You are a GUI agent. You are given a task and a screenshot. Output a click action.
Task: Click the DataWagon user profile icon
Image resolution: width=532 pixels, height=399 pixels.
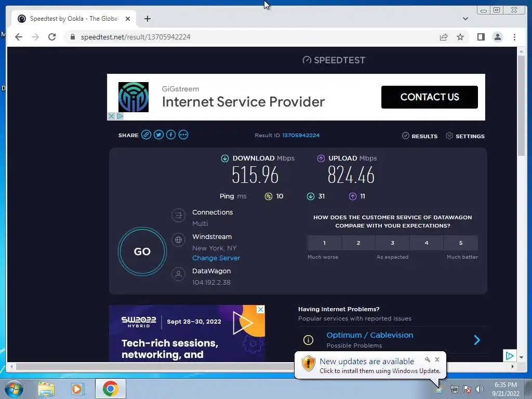pyautogui.click(x=179, y=274)
